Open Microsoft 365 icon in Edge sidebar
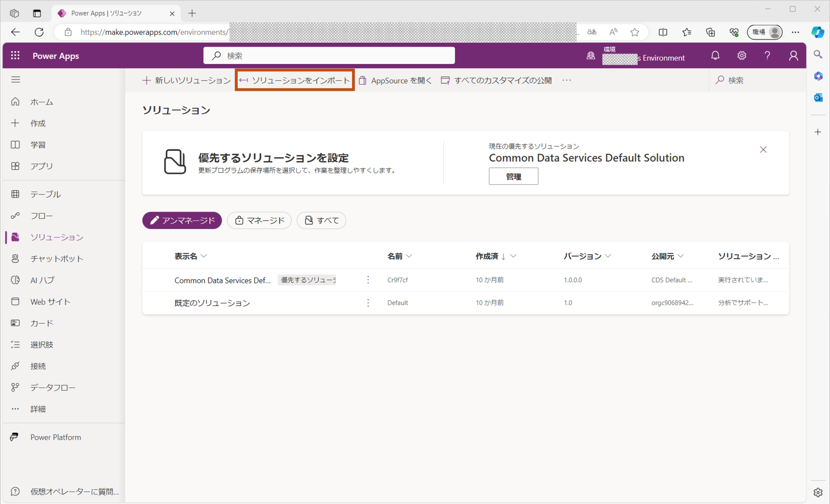This screenshot has height=504, width=830. [818, 76]
